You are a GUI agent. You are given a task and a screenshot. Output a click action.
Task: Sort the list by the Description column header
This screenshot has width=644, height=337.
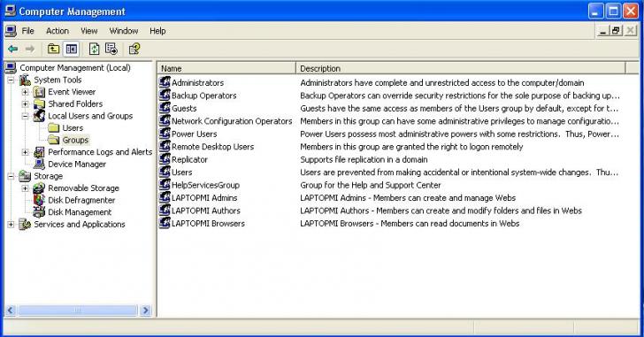460,68
